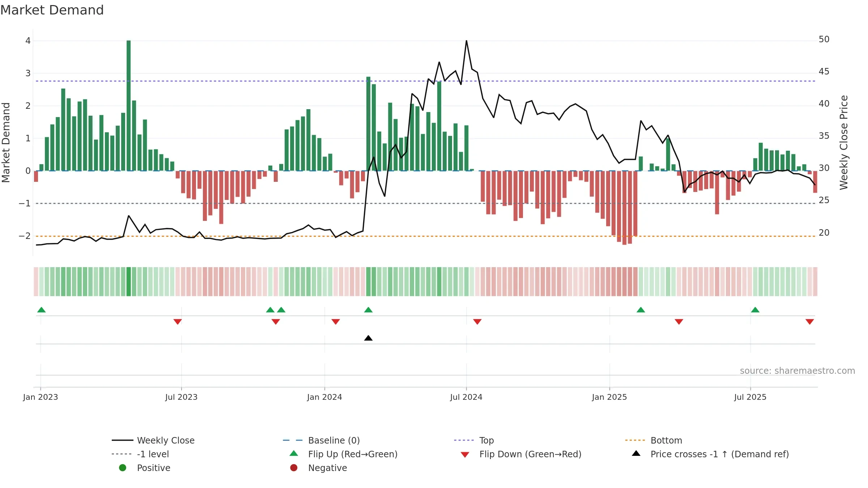Click the Jul 2023 x-axis label
This screenshot has width=868, height=488.
point(181,397)
